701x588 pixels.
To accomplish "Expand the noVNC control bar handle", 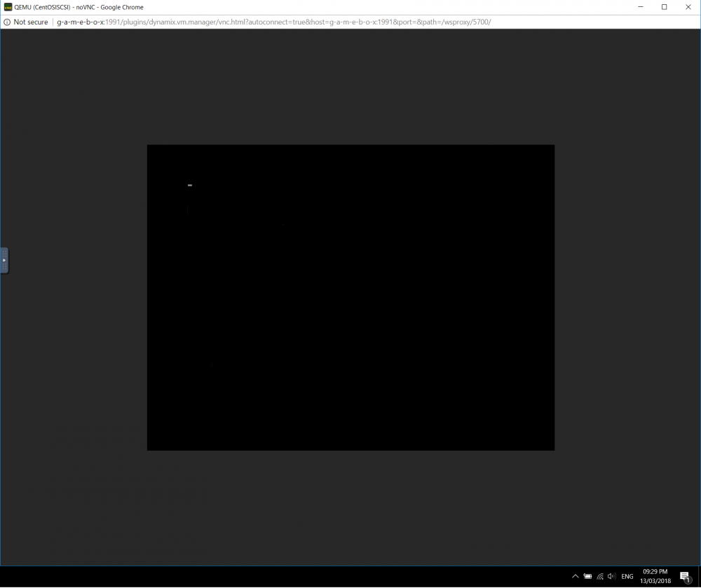I will click(x=4, y=260).
